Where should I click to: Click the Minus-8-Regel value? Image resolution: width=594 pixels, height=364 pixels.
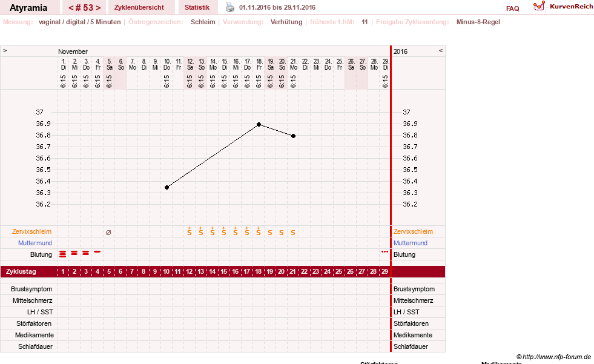(x=478, y=22)
